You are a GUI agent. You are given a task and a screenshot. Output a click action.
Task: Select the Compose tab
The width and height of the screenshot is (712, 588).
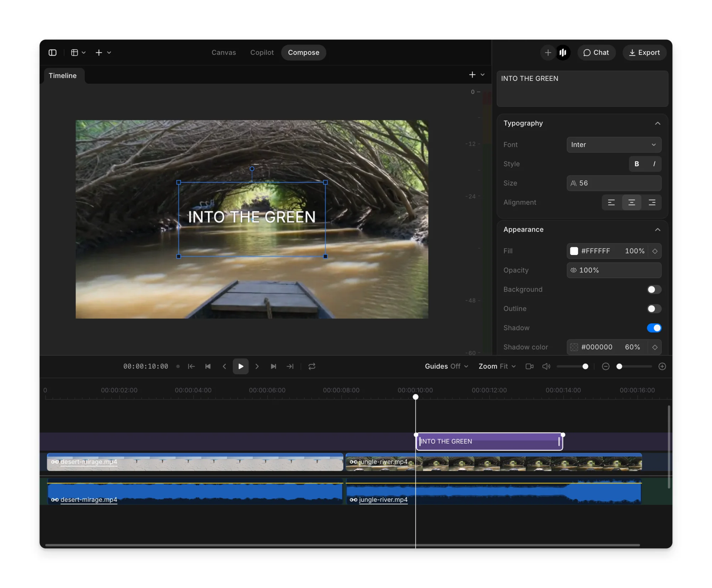click(x=304, y=53)
